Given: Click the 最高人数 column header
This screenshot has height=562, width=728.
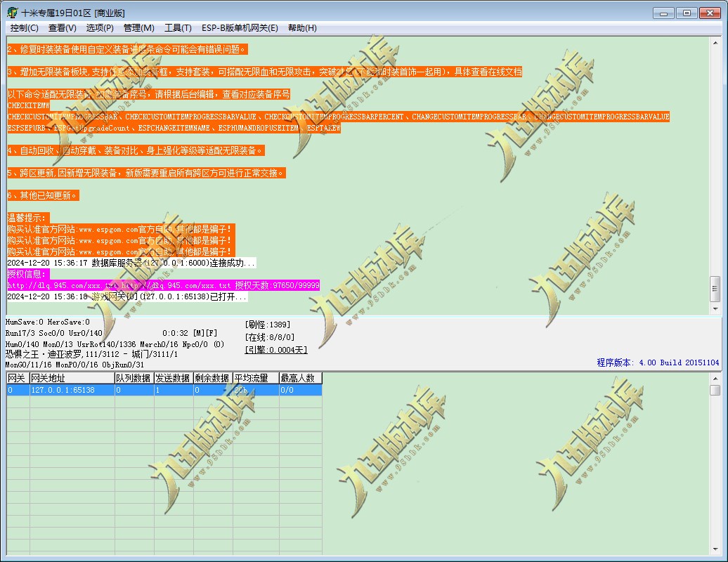Looking at the screenshot, I should point(300,378).
